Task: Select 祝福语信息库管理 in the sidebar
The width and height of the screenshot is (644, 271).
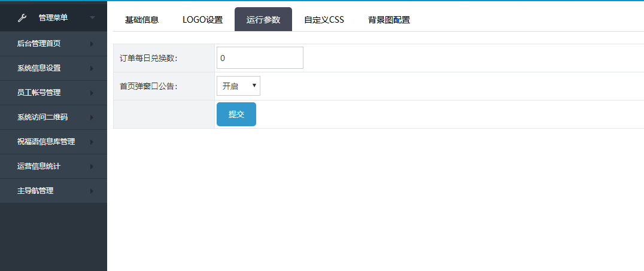Action: [x=53, y=142]
